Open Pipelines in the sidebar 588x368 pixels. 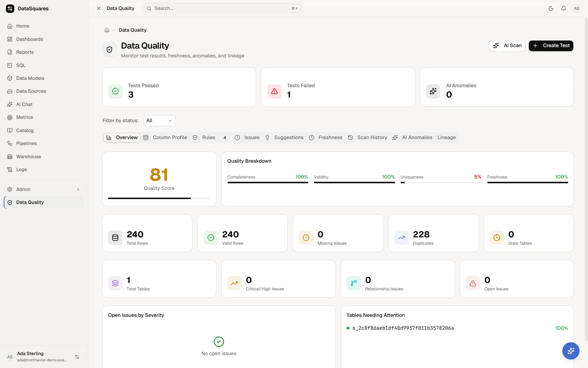click(44, 143)
